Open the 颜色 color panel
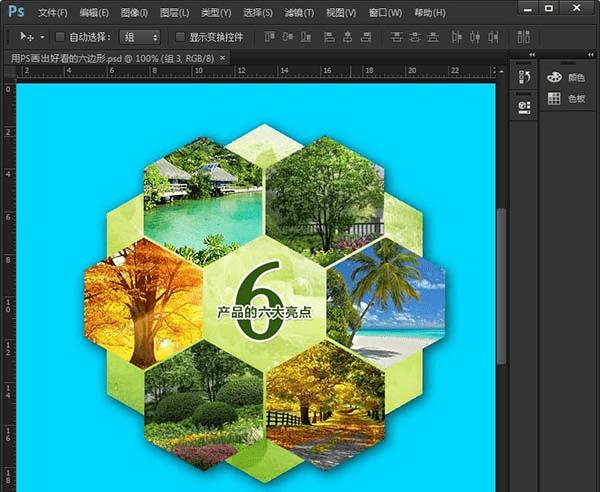Viewport: 600px width, 492px height. (566, 78)
